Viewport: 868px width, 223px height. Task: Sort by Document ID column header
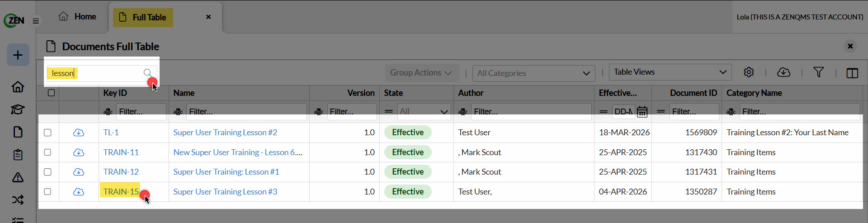693,93
